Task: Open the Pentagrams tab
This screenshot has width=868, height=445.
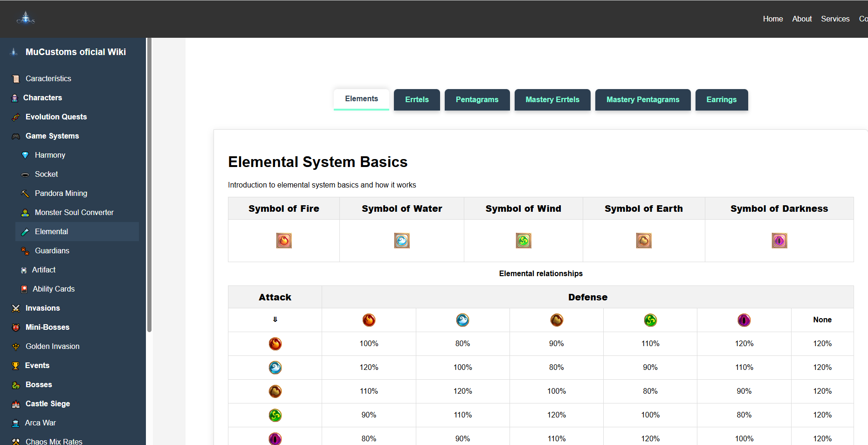Action: pos(477,100)
